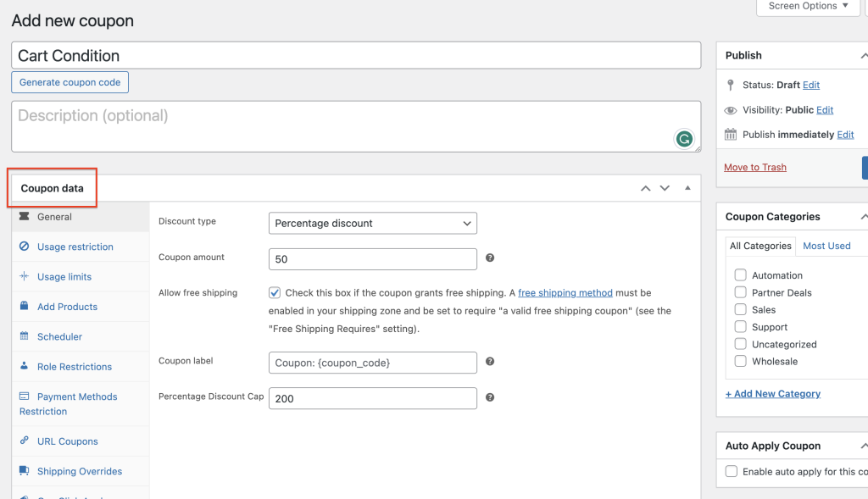This screenshot has width=868, height=499.
Task: Open Screen Options dropdown
Action: 808,6
